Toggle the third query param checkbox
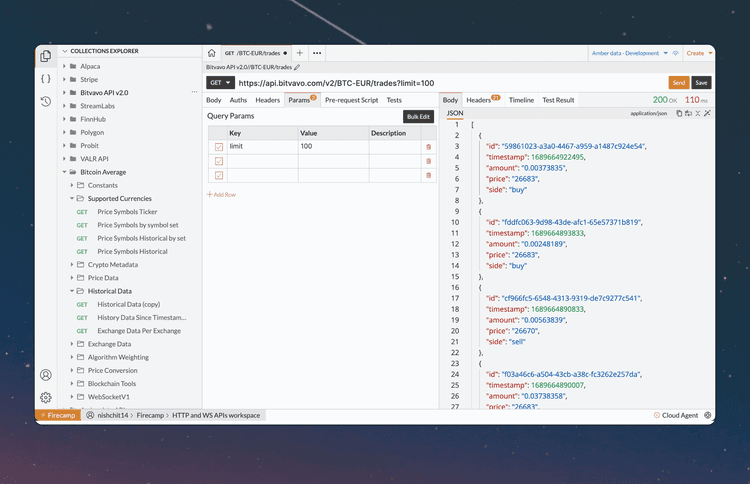Screen dimensions: 750x484 [x=219, y=175]
